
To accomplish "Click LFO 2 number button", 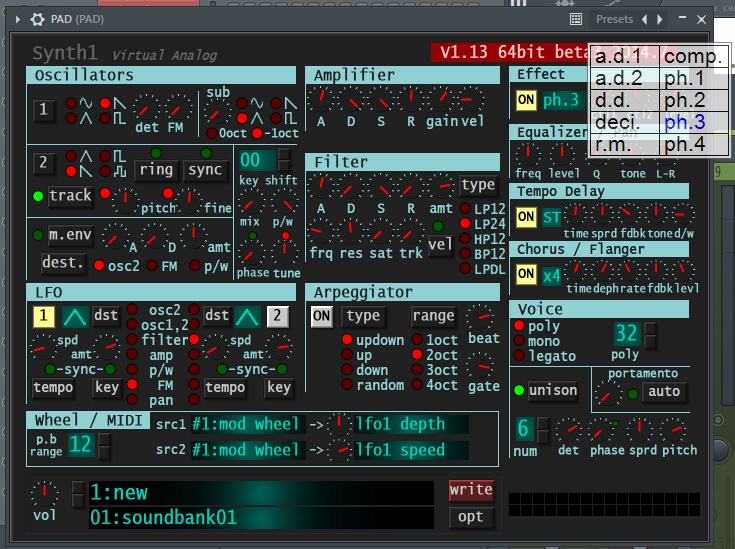I will (277, 316).
